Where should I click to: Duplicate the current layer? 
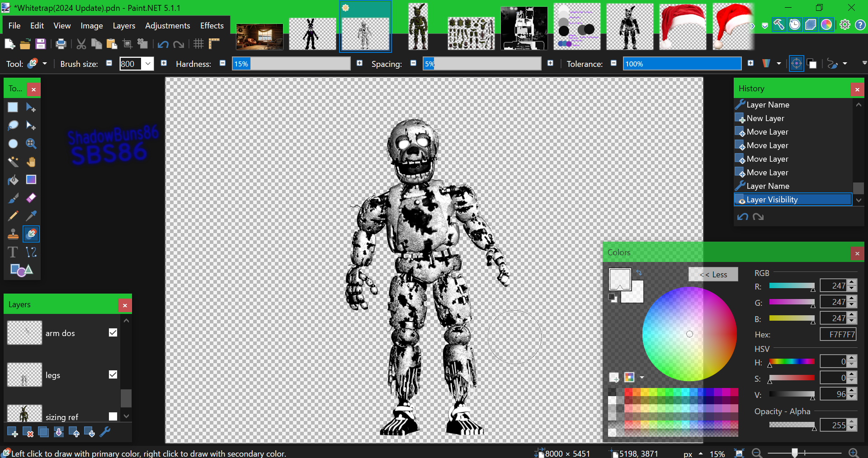43,432
